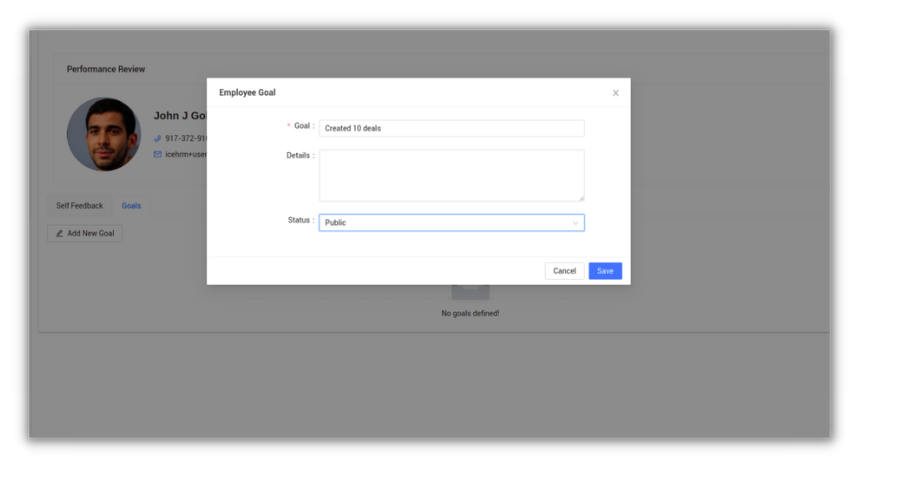Click the pencil icon on Add New Goal
The image size is (900, 500).
pos(59,233)
